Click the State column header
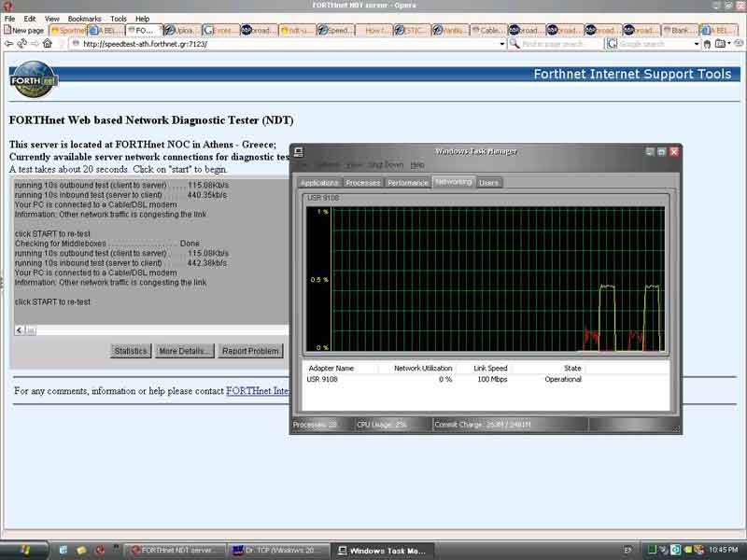This screenshot has width=747, height=560. [572, 368]
